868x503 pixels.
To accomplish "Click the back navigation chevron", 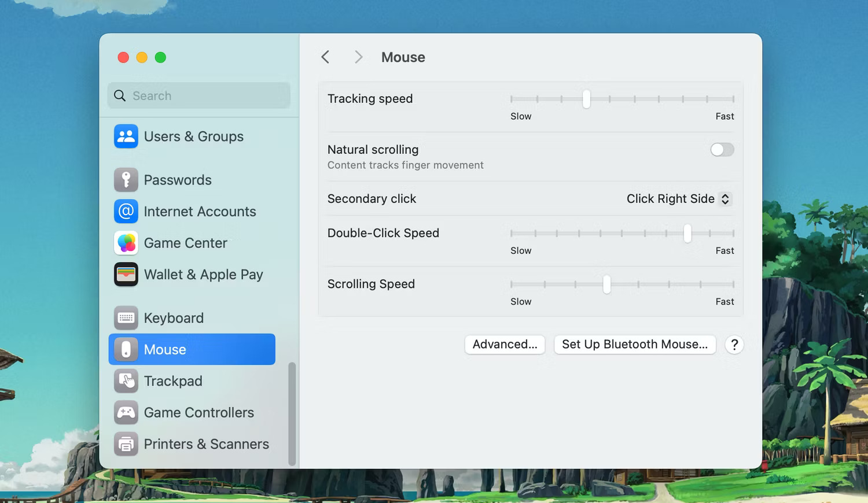I will pyautogui.click(x=325, y=57).
